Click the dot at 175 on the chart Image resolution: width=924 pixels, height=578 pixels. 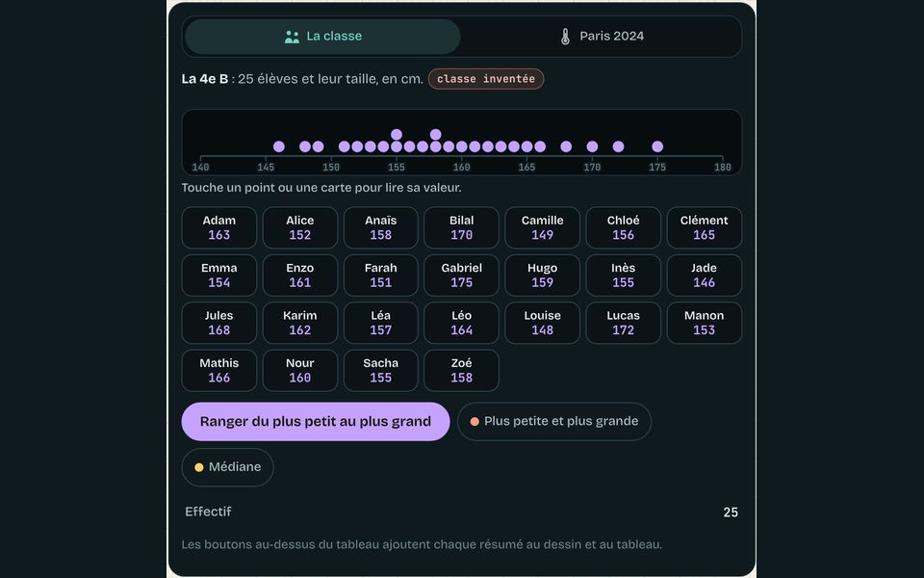point(657,146)
